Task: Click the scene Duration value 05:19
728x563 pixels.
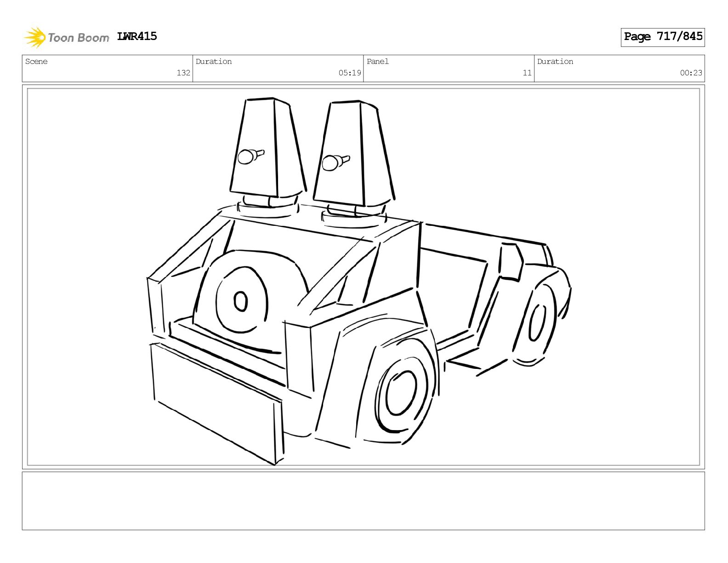Action: coord(350,73)
